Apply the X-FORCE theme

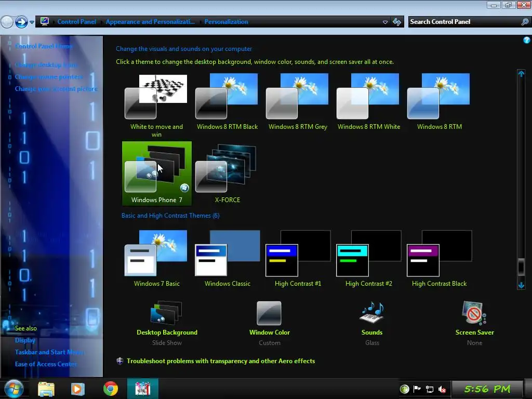pos(227,174)
